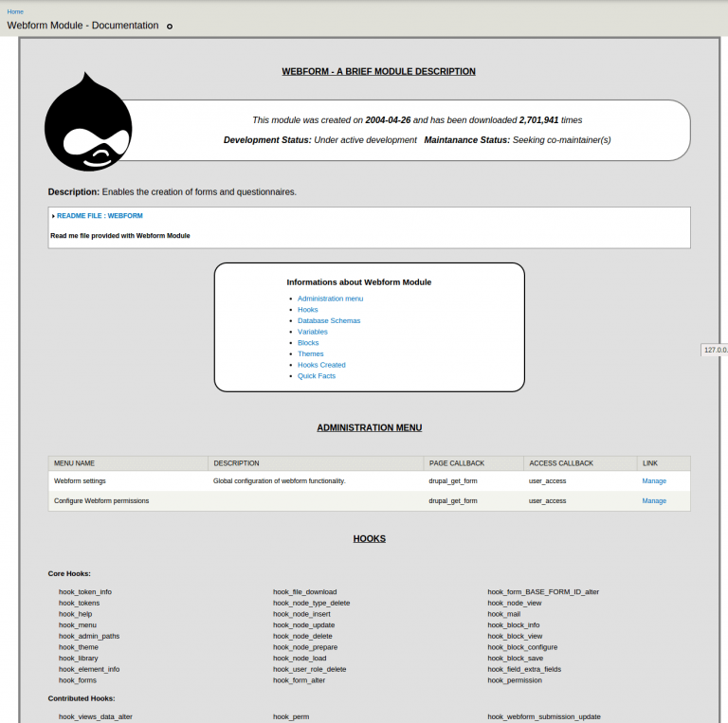
Task: Click the hook_help entry
Action: pos(75,614)
